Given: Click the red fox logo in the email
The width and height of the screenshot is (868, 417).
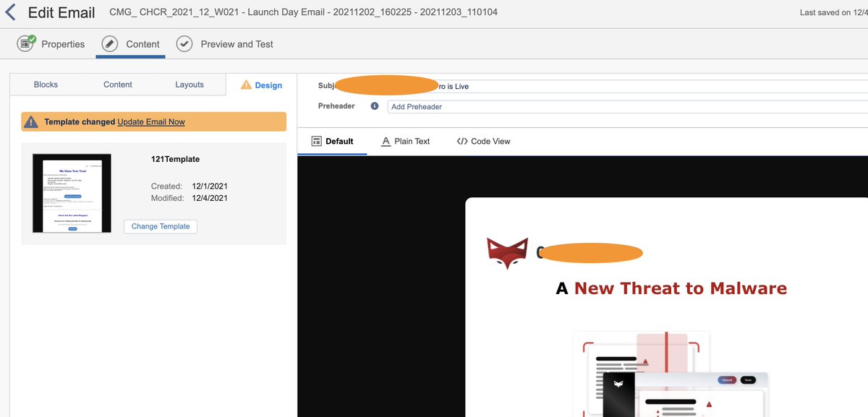Looking at the screenshot, I should point(507,253).
